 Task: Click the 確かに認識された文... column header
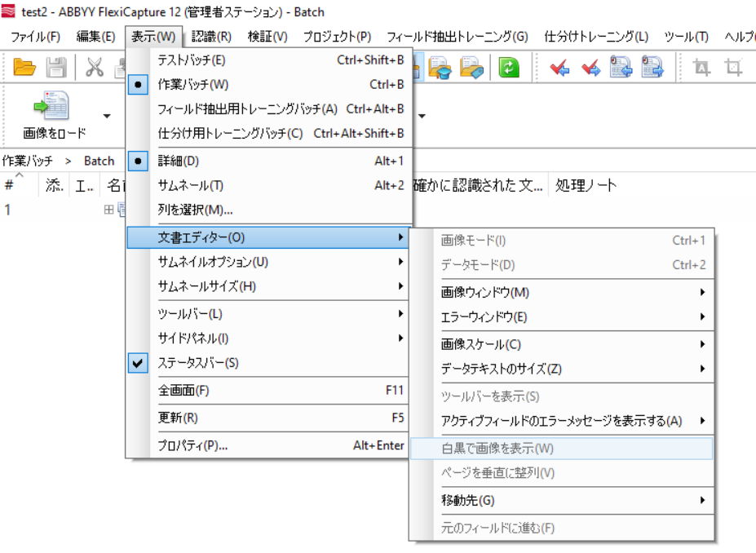coord(478,184)
